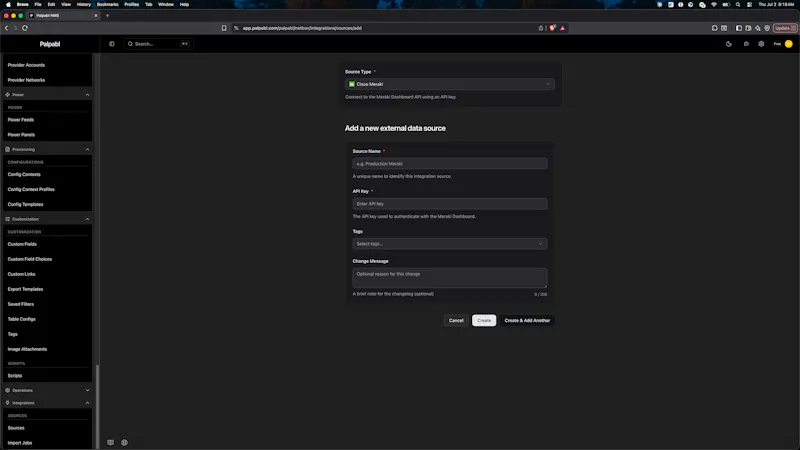Image resolution: width=800 pixels, height=450 pixels.
Task: Collapse the Integrations sidebar section
Action: tap(47, 403)
